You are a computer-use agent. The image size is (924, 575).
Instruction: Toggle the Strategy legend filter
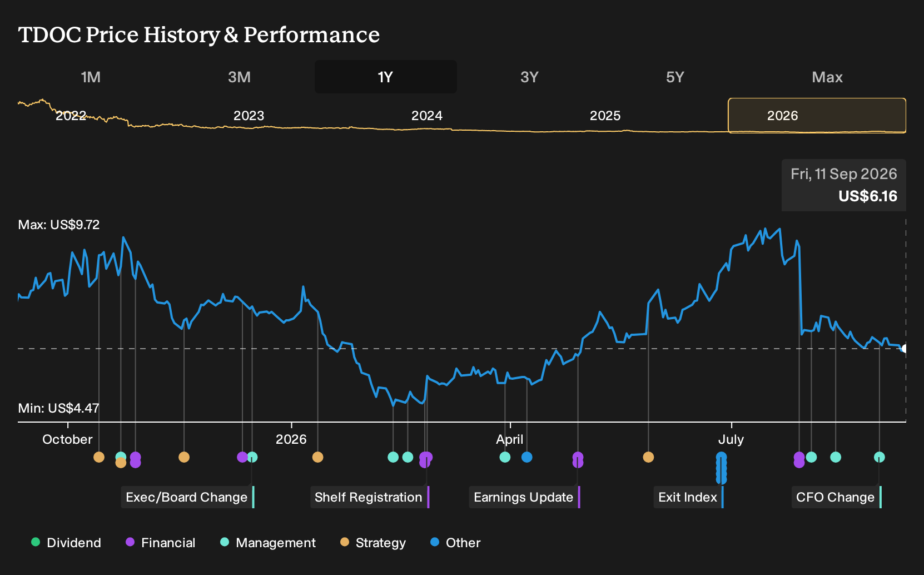click(373, 543)
